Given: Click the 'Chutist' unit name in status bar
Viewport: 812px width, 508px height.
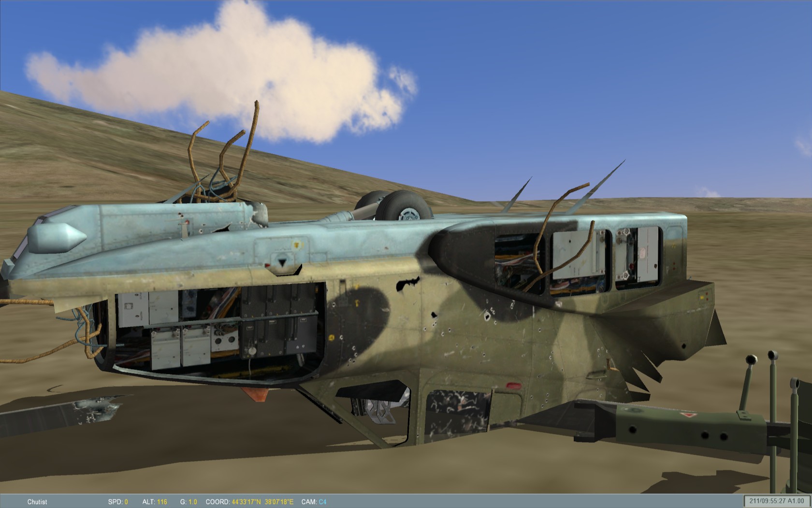Looking at the screenshot, I should pos(37,502).
